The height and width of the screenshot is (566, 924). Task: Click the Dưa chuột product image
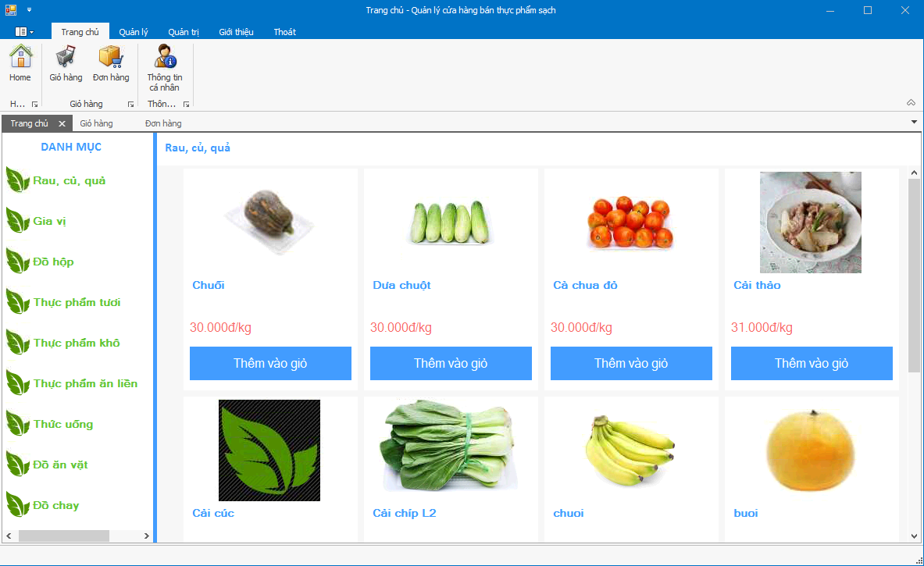449,222
